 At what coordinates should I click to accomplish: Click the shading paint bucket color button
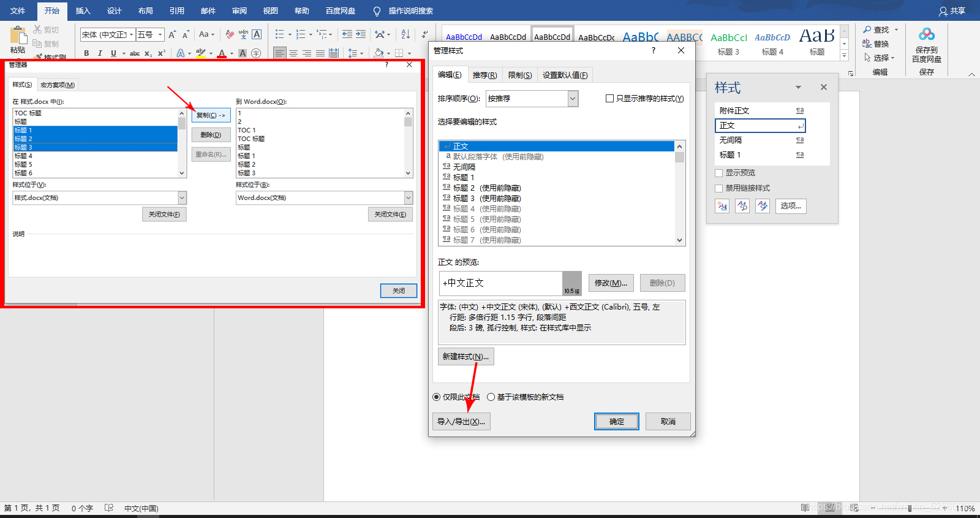pos(379,53)
